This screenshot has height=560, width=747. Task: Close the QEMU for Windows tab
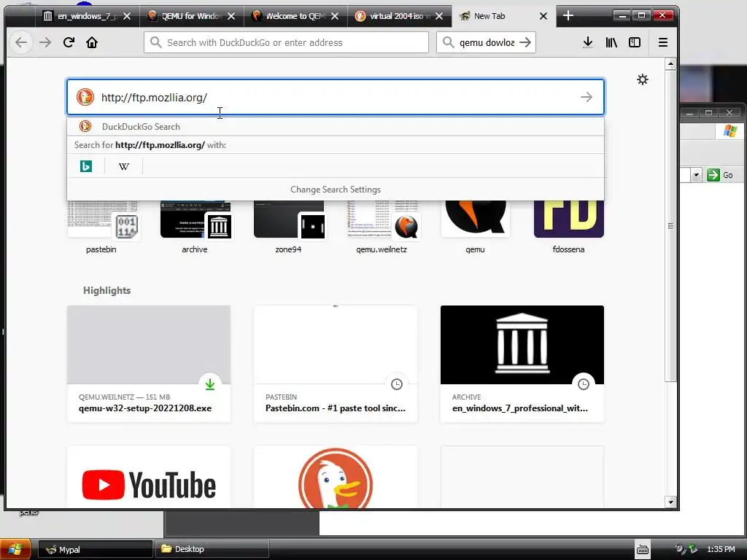pos(231,16)
